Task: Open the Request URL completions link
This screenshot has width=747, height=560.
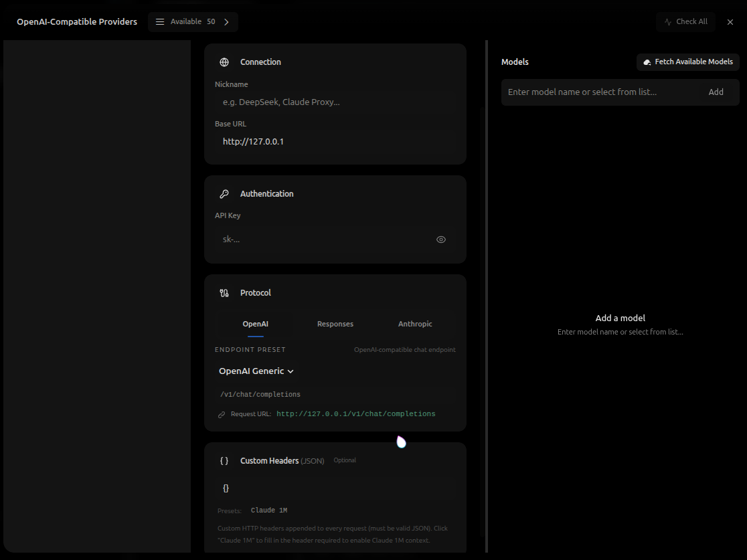Action: (x=356, y=413)
